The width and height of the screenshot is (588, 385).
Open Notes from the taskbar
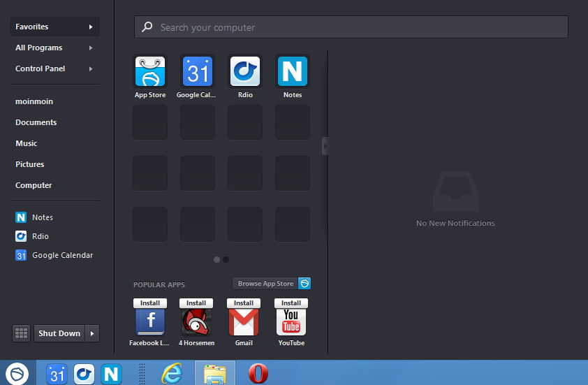pyautogui.click(x=111, y=374)
